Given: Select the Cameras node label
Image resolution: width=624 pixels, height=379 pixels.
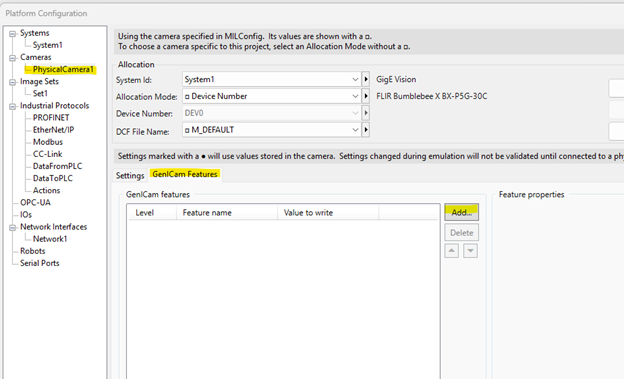Looking at the screenshot, I should pyautogui.click(x=36, y=57).
